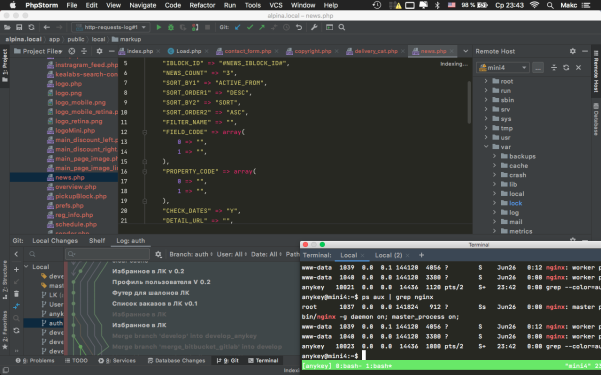Click the Save All toolbar icon

[x=19, y=27]
